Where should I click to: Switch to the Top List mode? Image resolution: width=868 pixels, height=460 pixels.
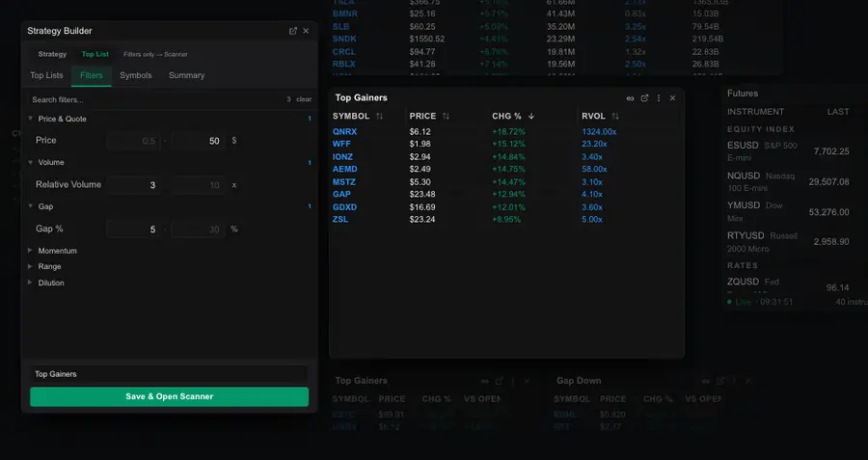[95, 54]
